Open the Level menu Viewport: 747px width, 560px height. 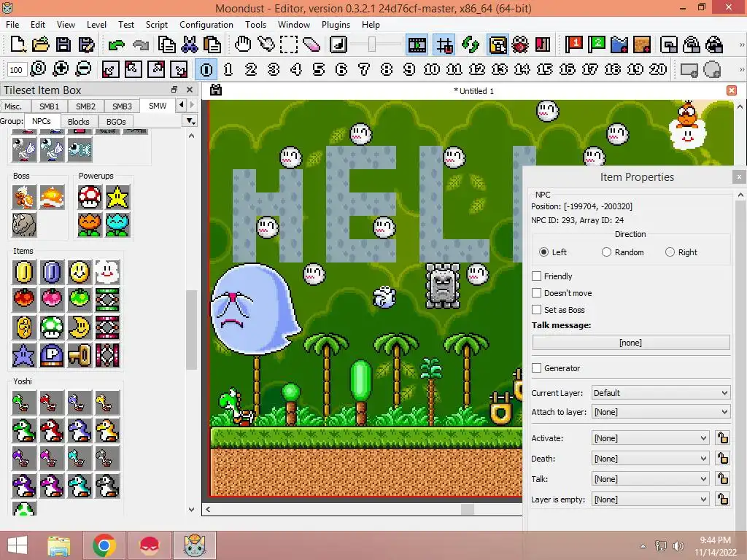(x=96, y=24)
